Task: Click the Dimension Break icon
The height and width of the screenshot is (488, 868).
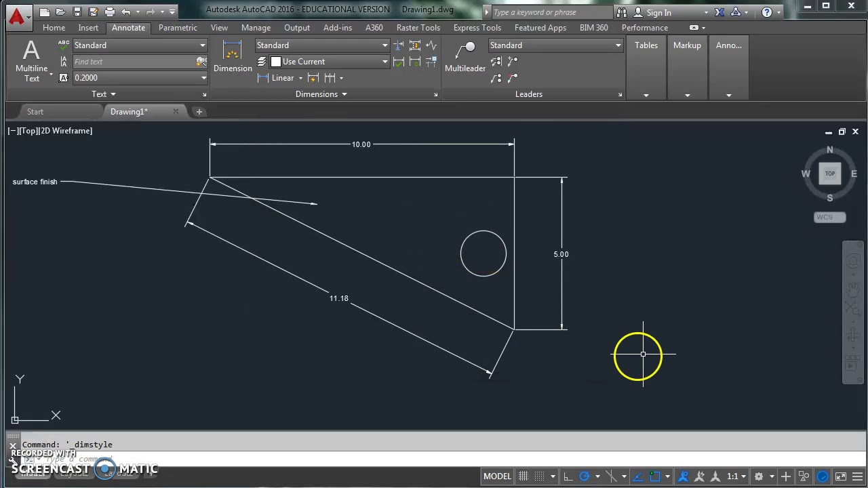Action: click(398, 45)
